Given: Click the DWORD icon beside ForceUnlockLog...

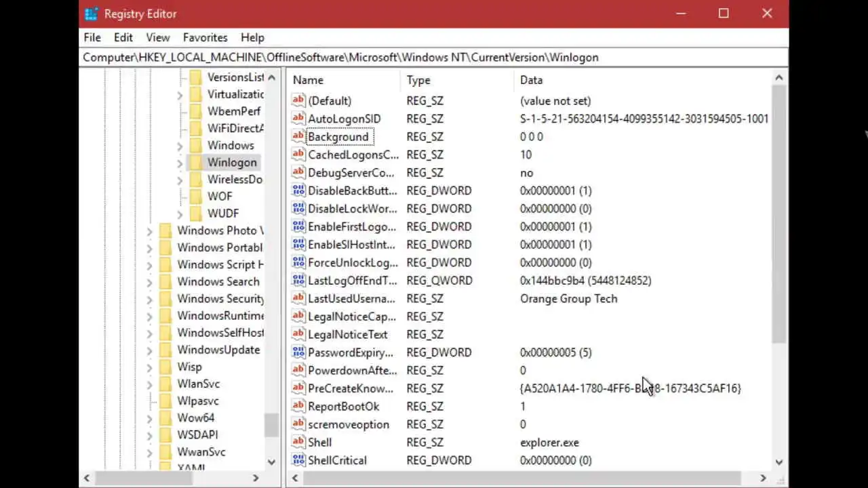Looking at the screenshot, I should pos(298,262).
